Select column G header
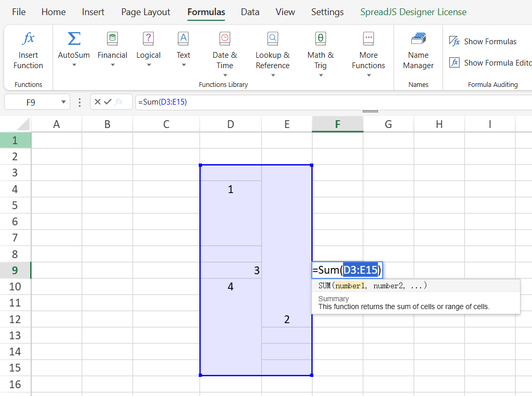Screen dimensions: 532x396 [x=388, y=124]
